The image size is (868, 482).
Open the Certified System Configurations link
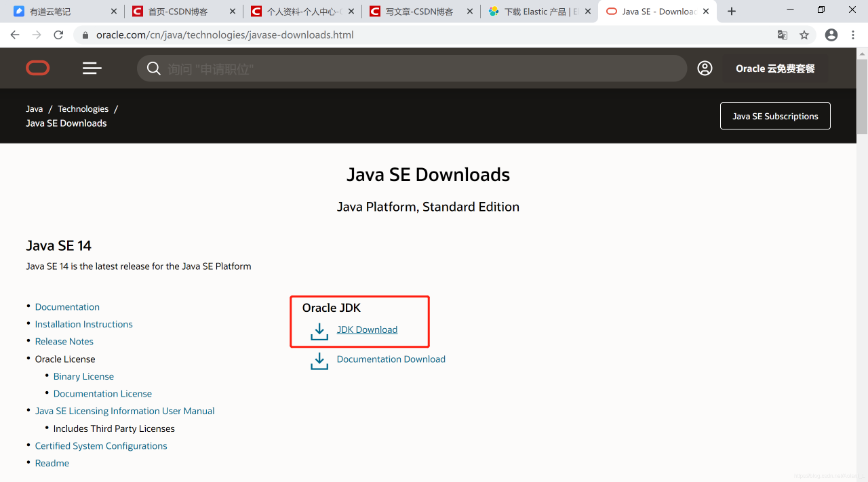coord(101,446)
